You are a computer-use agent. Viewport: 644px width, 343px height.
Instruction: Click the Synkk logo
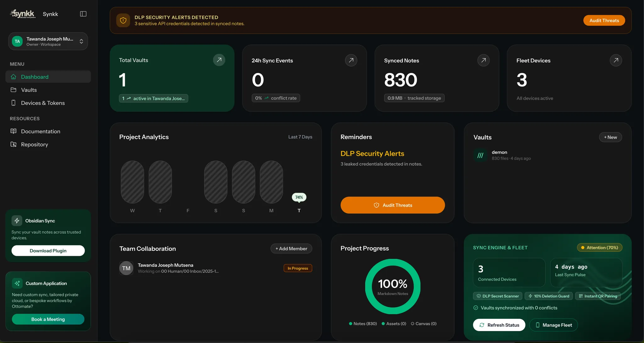coord(23,14)
